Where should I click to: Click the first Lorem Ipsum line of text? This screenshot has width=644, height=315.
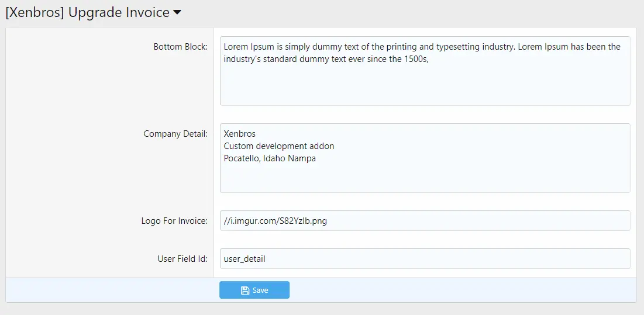click(x=421, y=47)
